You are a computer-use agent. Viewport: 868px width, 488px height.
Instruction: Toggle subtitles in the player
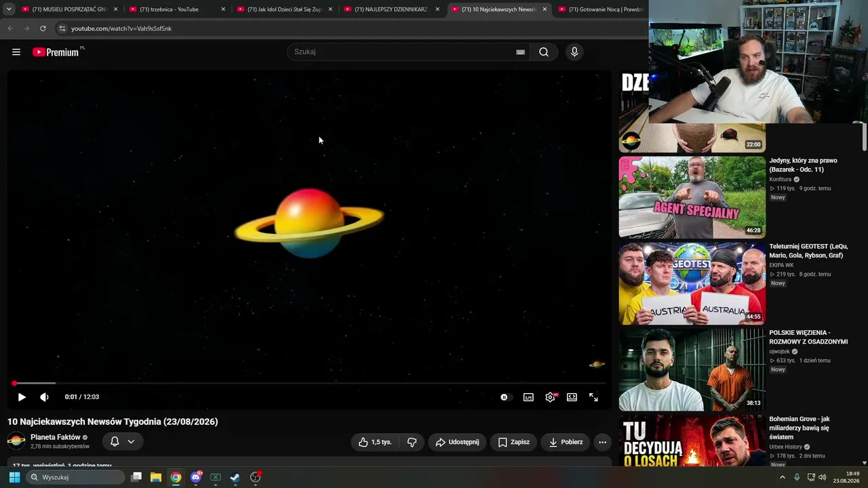(528, 397)
